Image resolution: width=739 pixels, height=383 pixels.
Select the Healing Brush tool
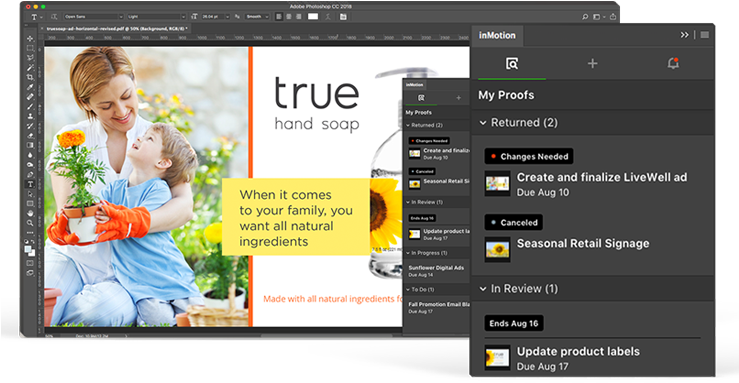[30, 96]
